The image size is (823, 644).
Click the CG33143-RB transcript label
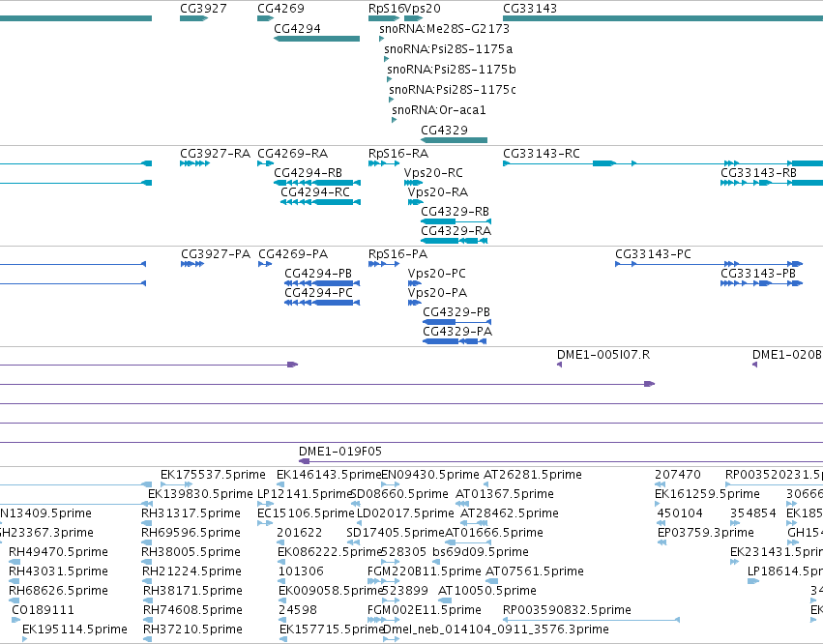[x=758, y=173]
